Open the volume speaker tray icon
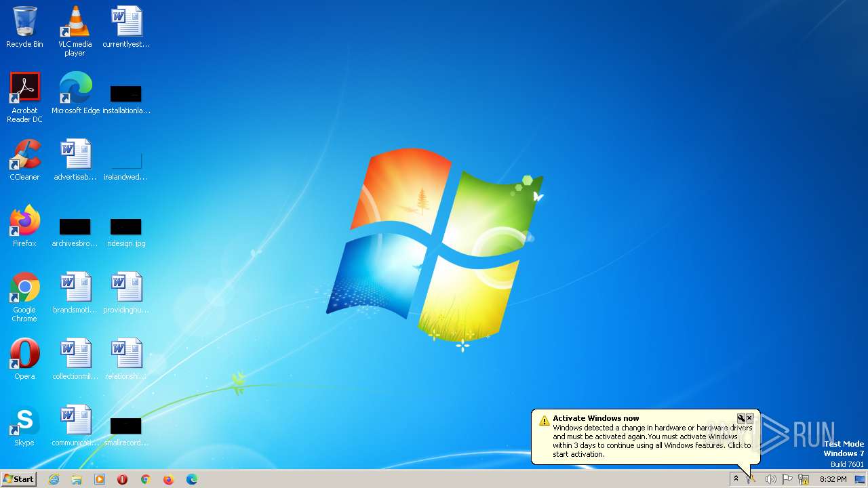The image size is (868, 488). point(770,479)
